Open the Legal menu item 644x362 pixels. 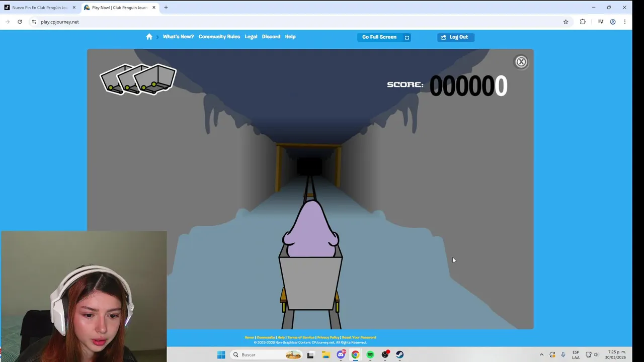pos(251,37)
